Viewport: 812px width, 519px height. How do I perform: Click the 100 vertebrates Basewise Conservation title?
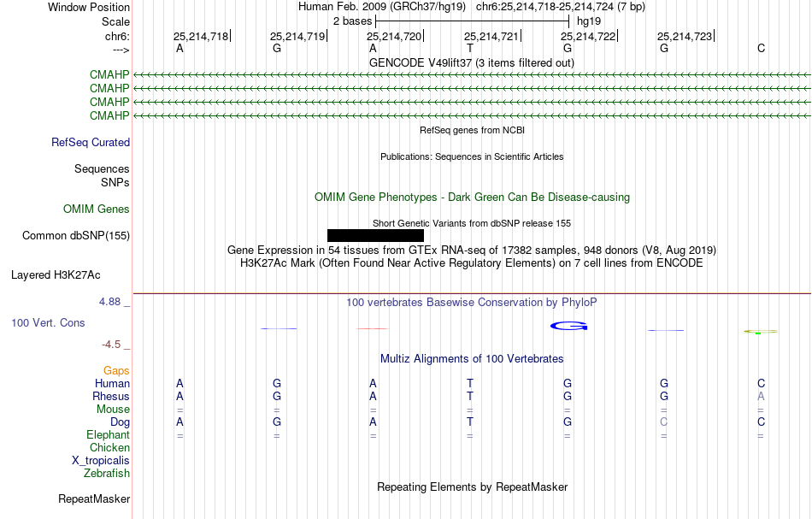pyautogui.click(x=471, y=303)
